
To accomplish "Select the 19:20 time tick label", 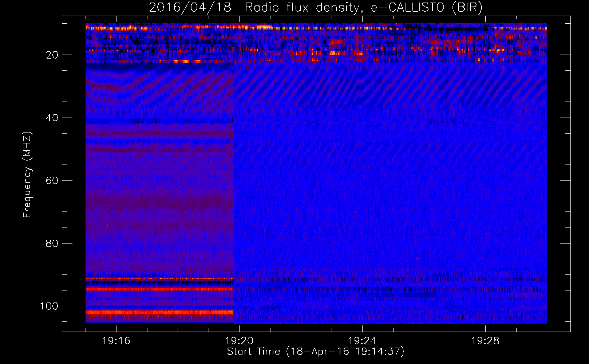I will 239,341.
